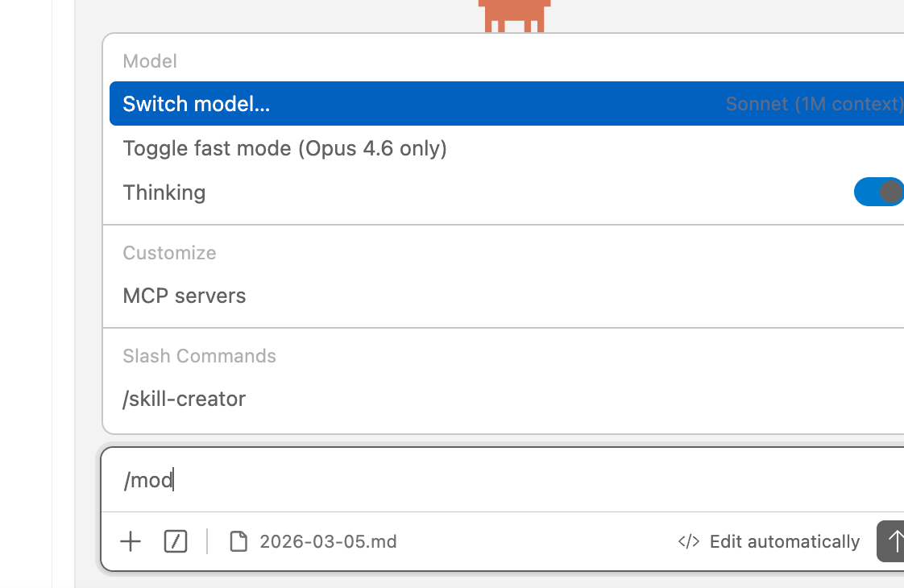The height and width of the screenshot is (588, 904).
Task: Click the Thinking switch's round knob
Action: pos(890,192)
